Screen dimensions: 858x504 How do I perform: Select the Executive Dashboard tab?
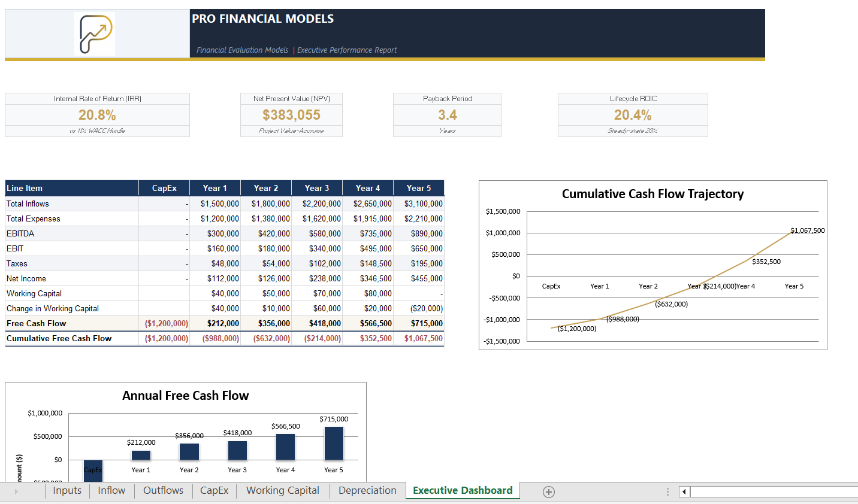pyautogui.click(x=463, y=491)
